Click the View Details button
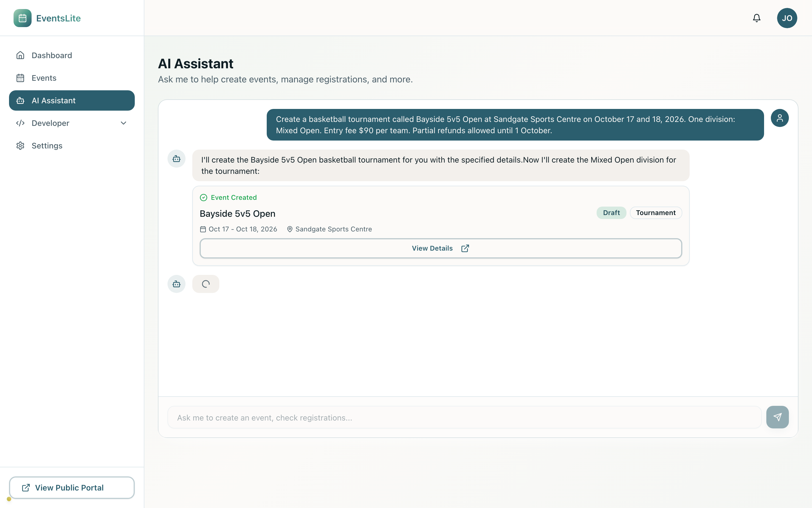The height and width of the screenshot is (508, 812). pos(441,248)
